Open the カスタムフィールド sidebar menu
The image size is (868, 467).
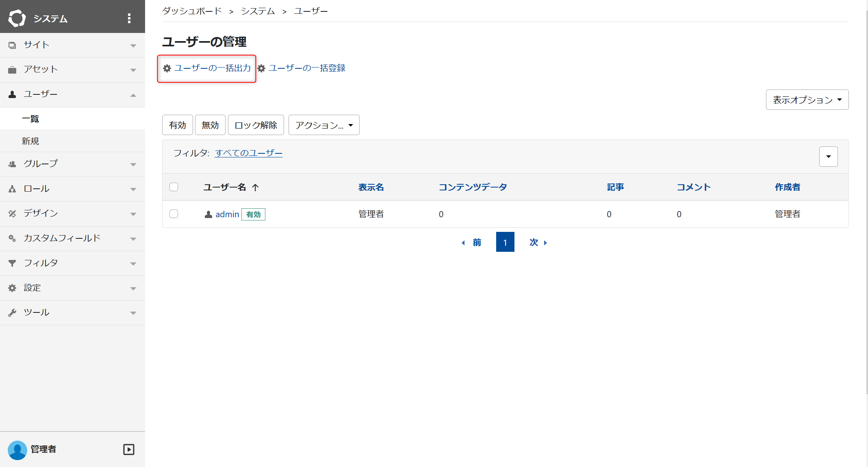[72, 238]
